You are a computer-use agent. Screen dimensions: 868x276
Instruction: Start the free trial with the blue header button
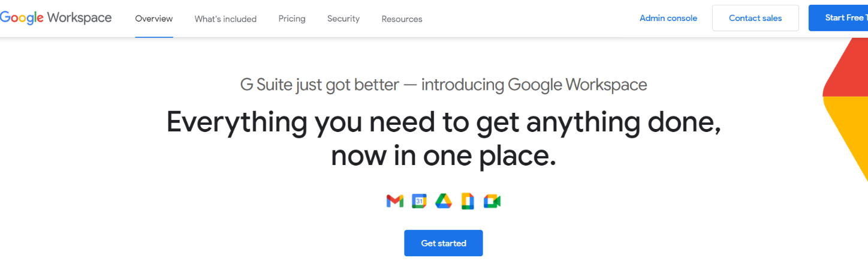(x=838, y=18)
